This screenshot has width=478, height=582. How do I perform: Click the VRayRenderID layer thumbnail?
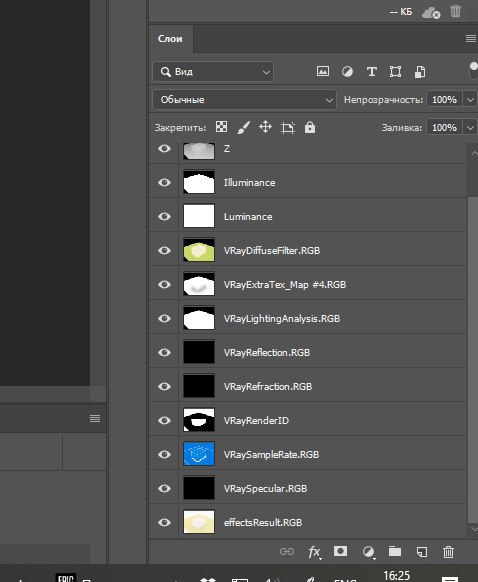(199, 419)
